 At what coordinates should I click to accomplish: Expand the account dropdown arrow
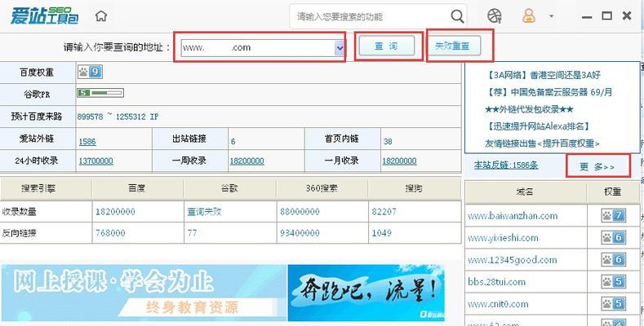551,16
